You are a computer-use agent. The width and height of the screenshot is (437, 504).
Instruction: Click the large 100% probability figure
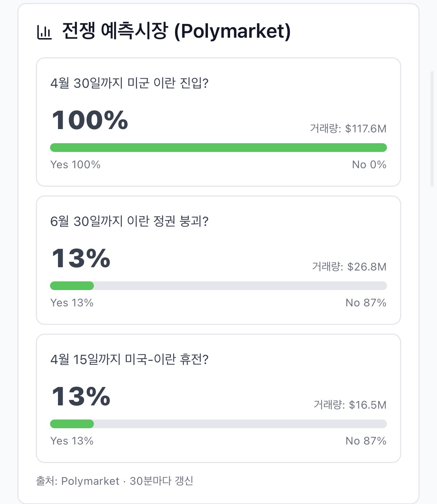pyautogui.click(x=90, y=120)
